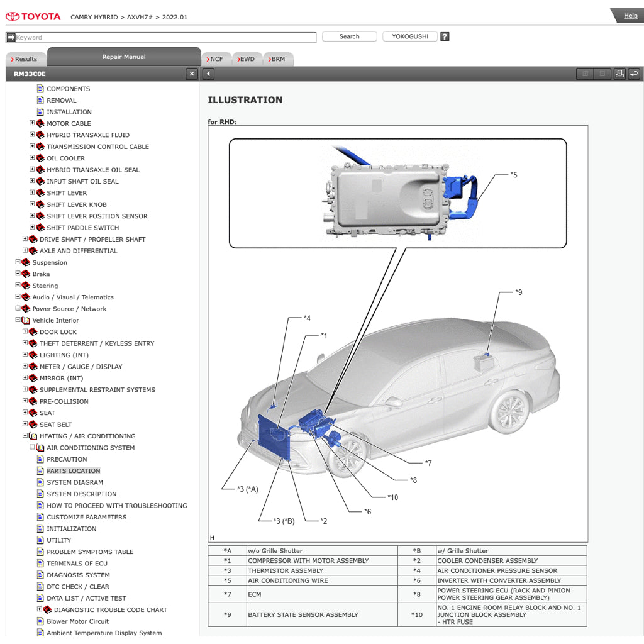Click the question mark help icon near Search
Image resolution: width=644 pixels, height=644 pixels.
click(x=445, y=36)
